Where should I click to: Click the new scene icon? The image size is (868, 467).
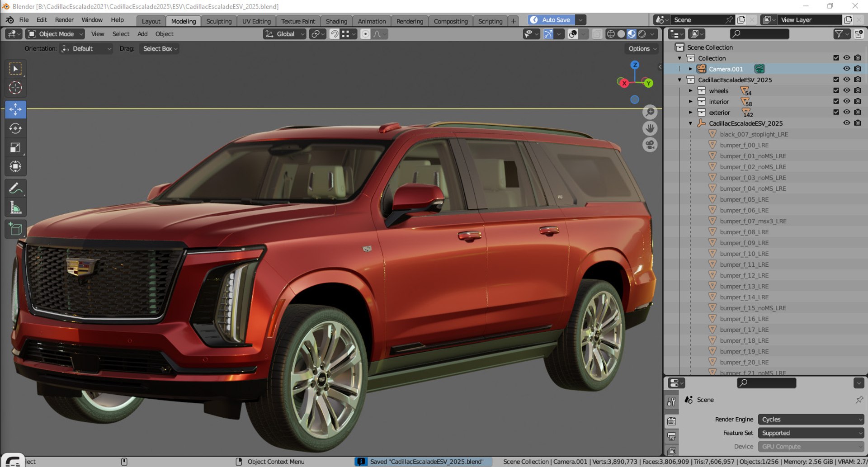[741, 20]
